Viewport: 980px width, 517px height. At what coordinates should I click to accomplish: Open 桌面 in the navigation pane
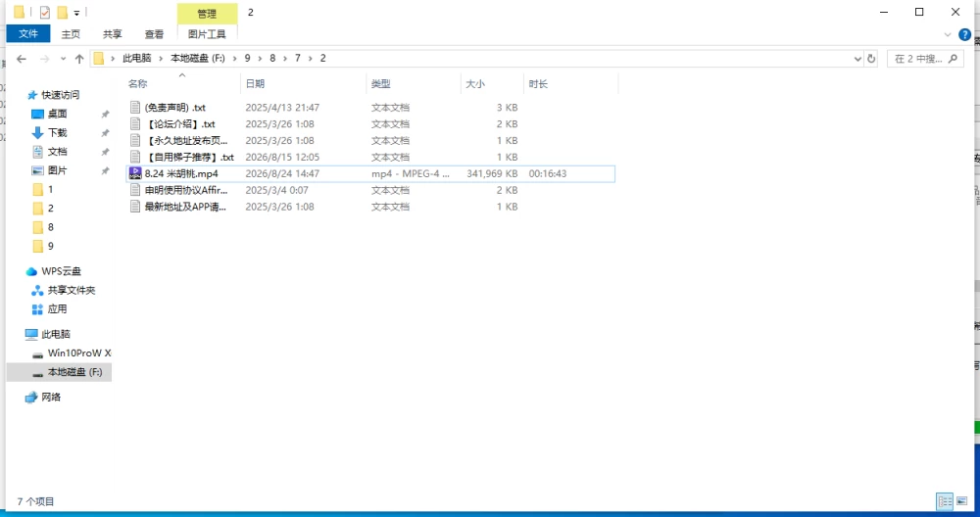[57, 114]
